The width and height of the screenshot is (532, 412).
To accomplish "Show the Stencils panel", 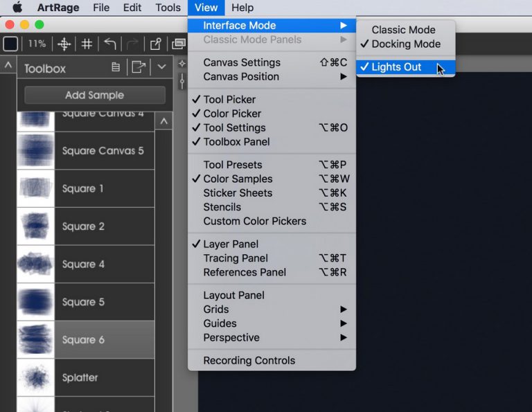I will point(272,207).
